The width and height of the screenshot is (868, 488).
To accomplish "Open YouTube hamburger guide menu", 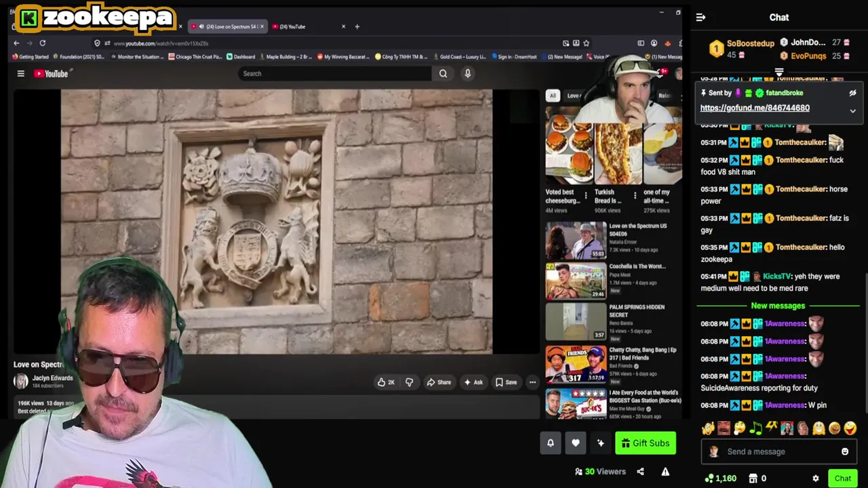I will (20, 74).
